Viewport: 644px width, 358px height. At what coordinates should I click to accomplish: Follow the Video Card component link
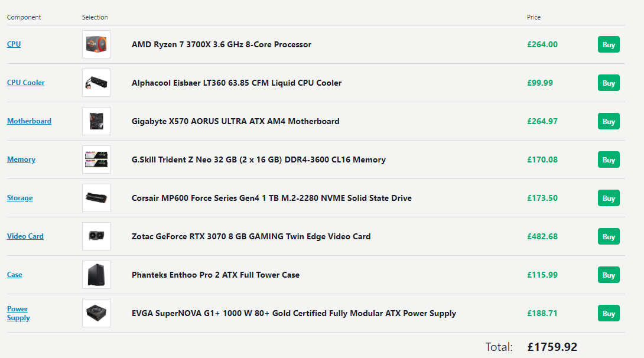[x=25, y=236]
